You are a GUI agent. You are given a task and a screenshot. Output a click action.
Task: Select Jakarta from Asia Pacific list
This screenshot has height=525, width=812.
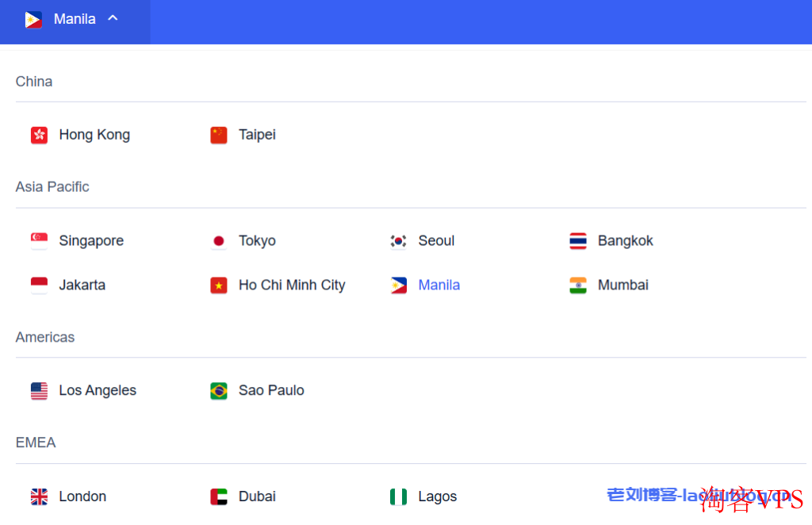[82, 285]
